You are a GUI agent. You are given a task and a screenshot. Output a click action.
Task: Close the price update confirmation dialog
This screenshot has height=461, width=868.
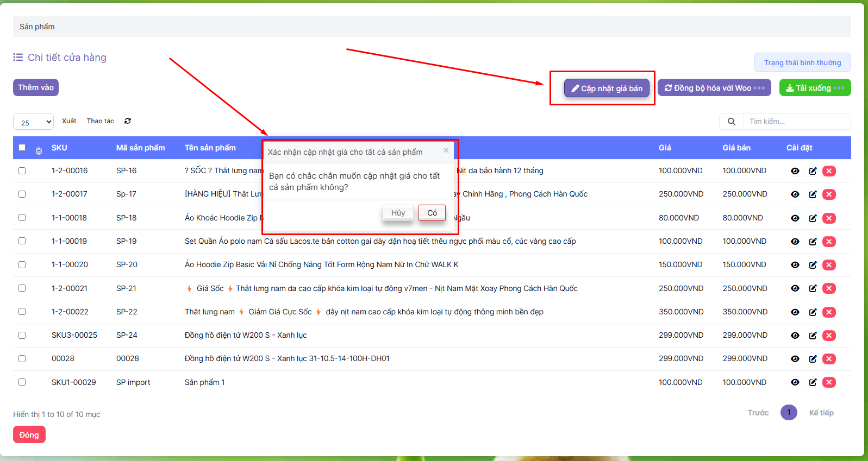pos(446,150)
